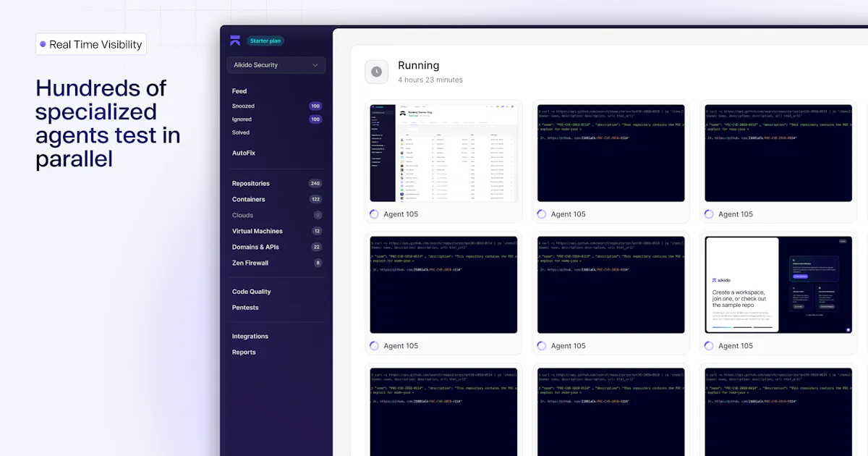
Task: Open Domains & APIs
Action: pos(255,247)
